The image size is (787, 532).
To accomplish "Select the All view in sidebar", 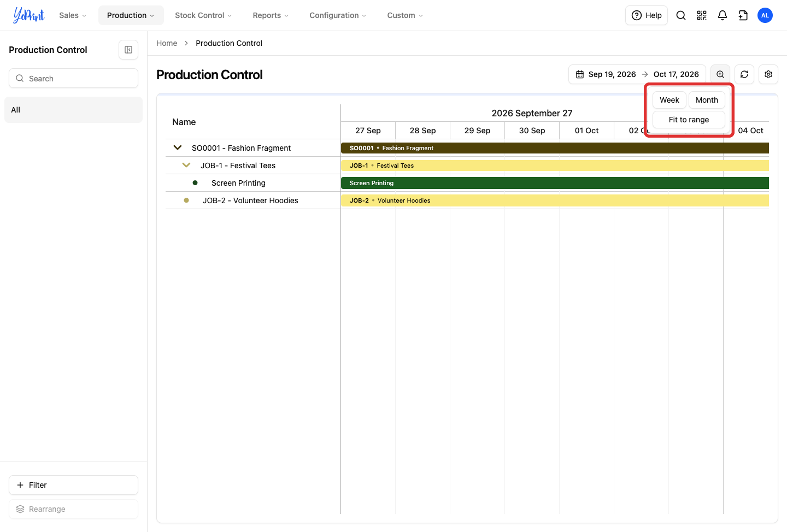I will (73, 110).
